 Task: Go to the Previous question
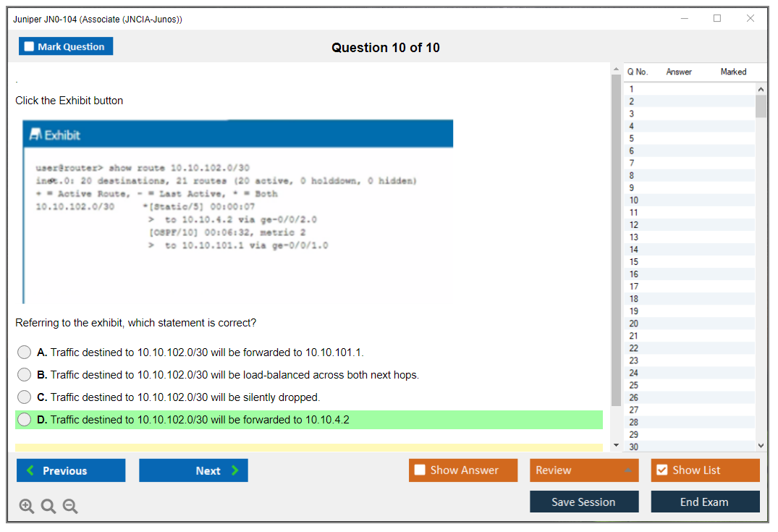[71, 470]
